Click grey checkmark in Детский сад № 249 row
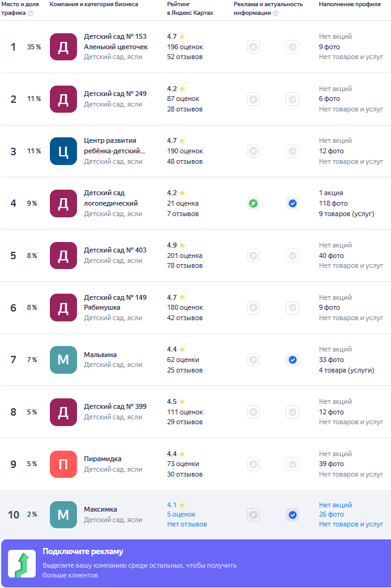The image size is (391, 588). (x=292, y=99)
